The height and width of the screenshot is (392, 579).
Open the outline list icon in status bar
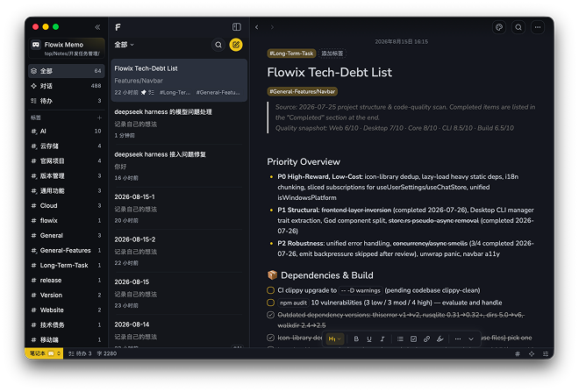546,353
